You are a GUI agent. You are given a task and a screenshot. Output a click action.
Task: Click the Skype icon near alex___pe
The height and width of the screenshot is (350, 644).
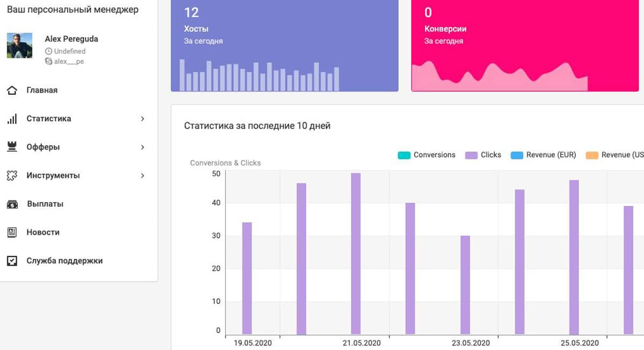coord(48,61)
